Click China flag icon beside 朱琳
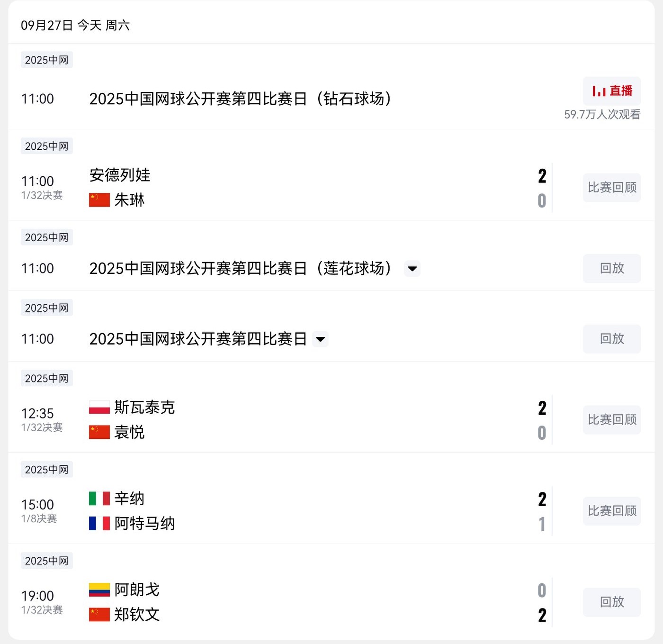 (x=99, y=200)
